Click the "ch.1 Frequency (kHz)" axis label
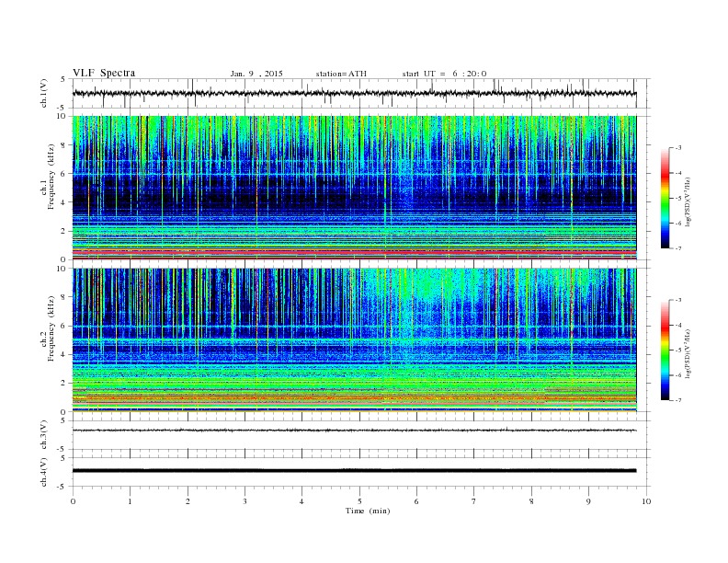728x563 pixels. (48, 177)
